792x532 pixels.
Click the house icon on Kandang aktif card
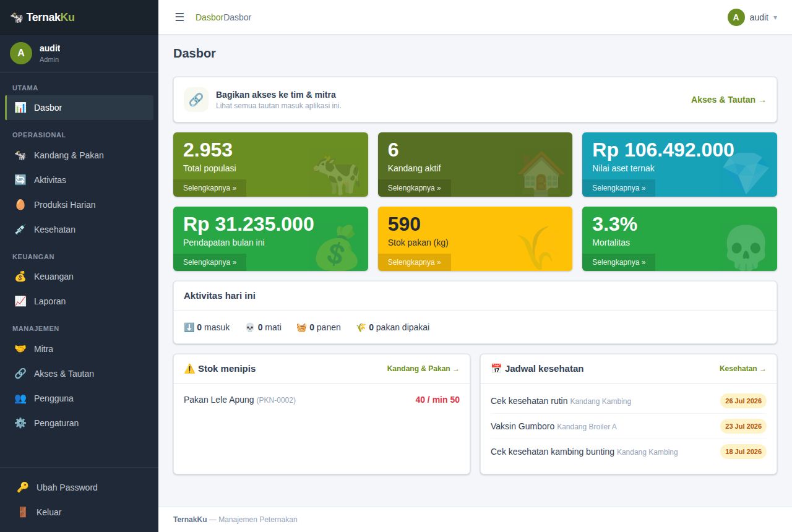click(x=541, y=175)
